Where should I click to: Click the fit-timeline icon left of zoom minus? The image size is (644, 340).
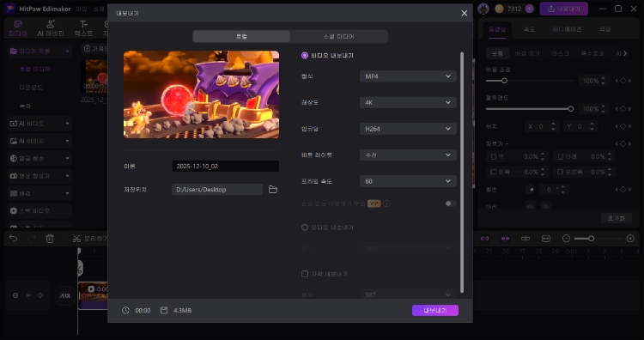point(546,239)
